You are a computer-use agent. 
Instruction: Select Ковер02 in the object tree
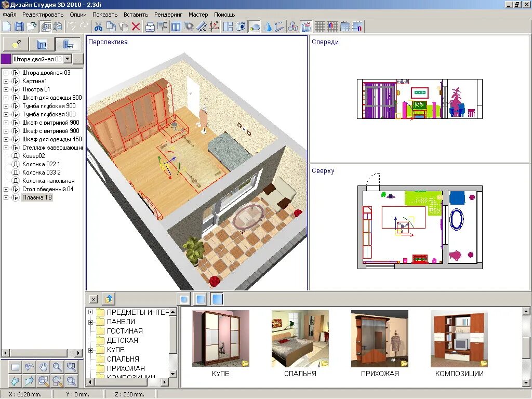tap(34, 156)
